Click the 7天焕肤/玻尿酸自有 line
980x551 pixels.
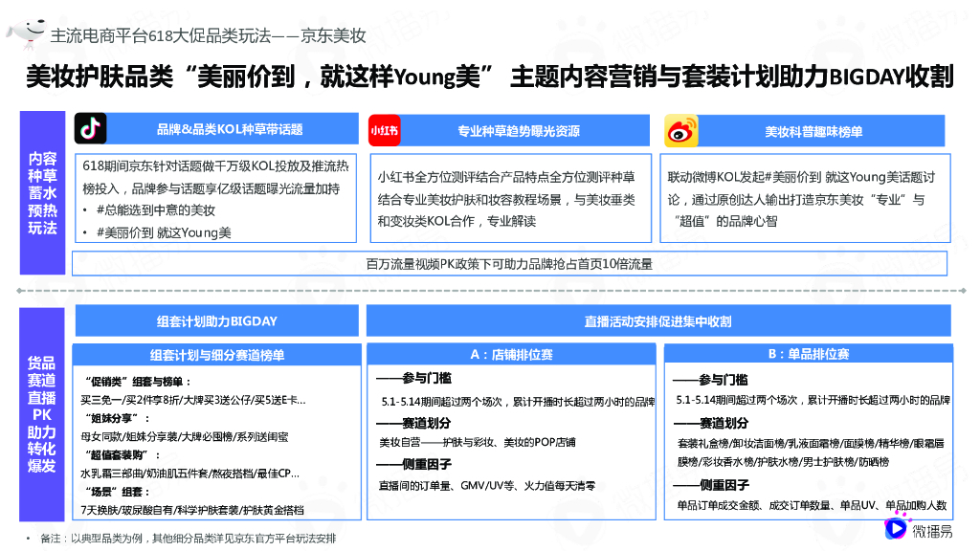click(x=192, y=511)
